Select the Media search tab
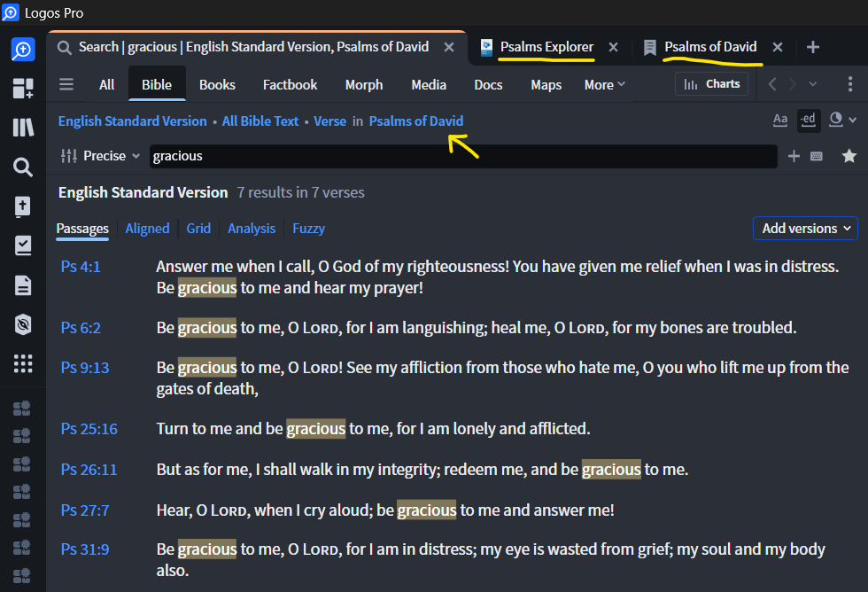Screen dimensions: 868x592 point(429,85)
